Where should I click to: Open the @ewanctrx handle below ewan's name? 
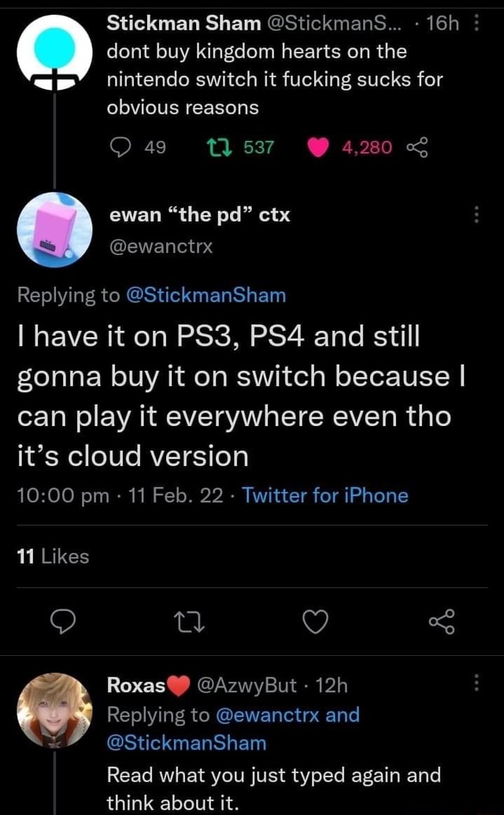[160, 246]
